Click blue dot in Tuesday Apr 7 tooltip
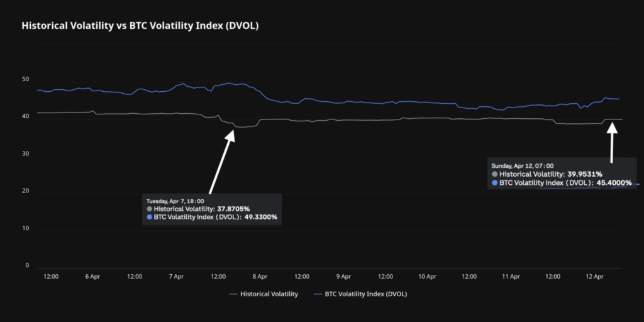Screen dimensions: 644x322 [150, 217]
